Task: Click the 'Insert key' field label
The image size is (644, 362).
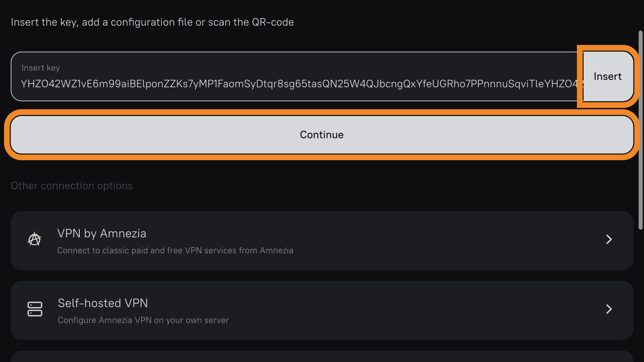Action: tap(41, 68)
